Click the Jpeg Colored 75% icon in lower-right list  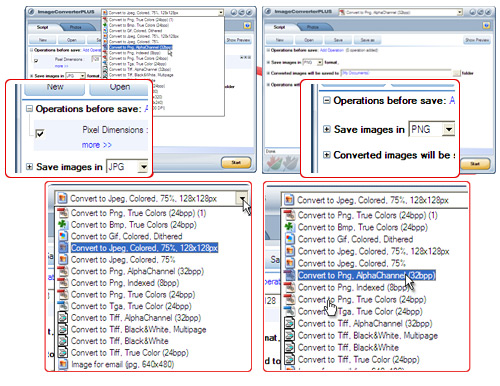point(290,263)
